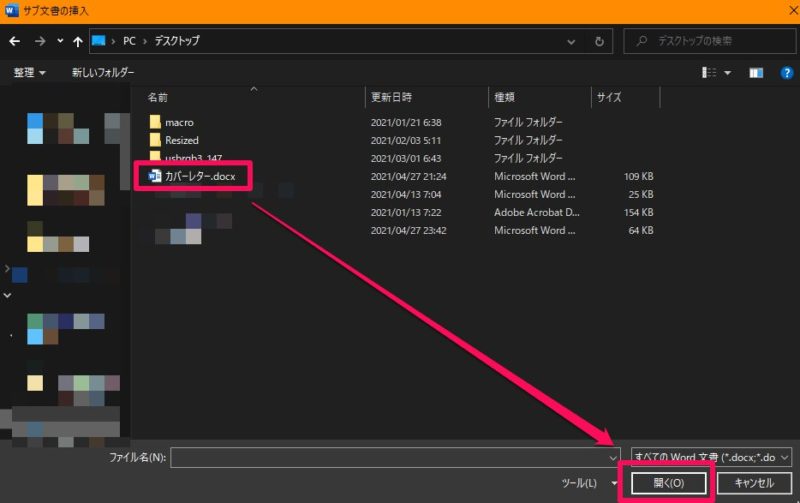Open the recent locations dropdown chevron
Screen dimensions: 800x503
tap(60, 41)
